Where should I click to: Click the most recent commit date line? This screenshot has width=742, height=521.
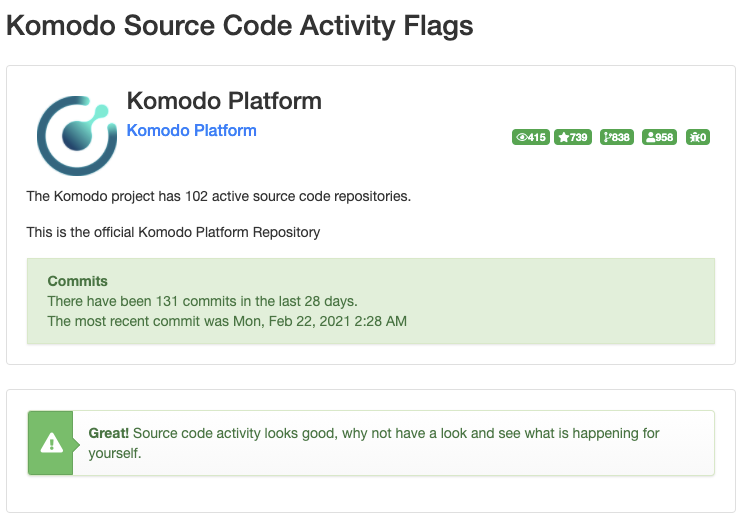(227, 321)
